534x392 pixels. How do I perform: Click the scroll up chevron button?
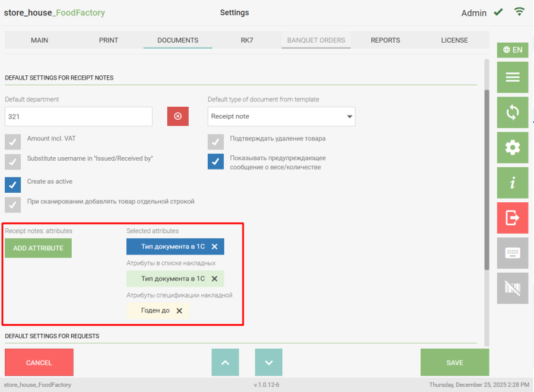[225, 362]
